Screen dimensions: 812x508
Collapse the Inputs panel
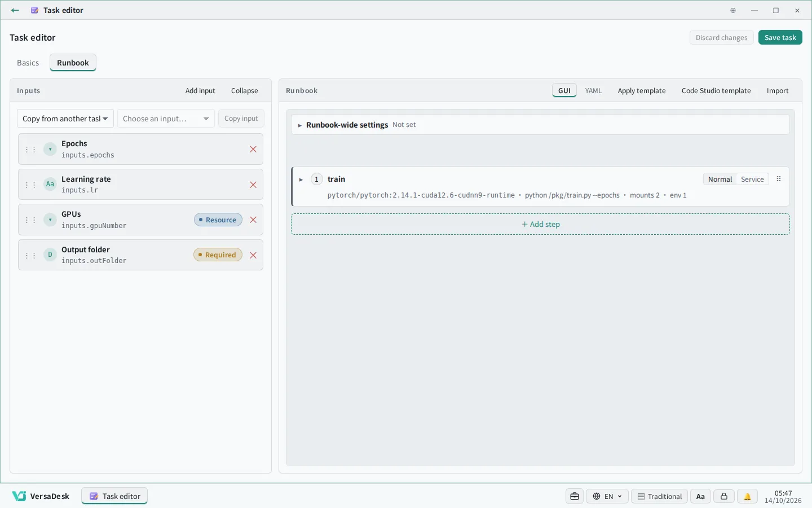click(244, 91)
